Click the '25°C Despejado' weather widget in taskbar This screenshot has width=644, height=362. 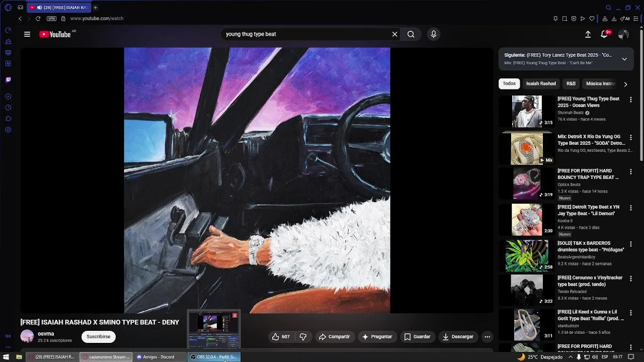click(x=540, y=357)
